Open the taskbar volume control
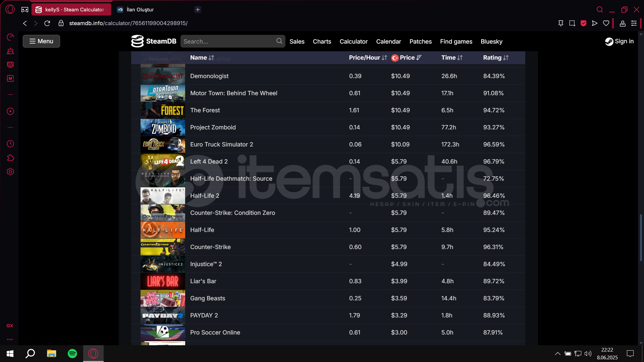Image resolution: width=644 pixels, height=362 pixels. pos(588,353)
